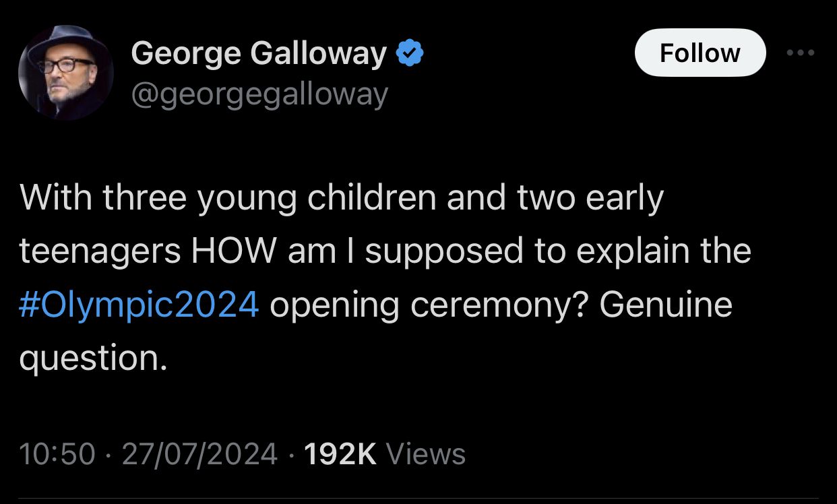Click 'supposed to explain the' text
This screenshot has width=837, height=504.
(x=558, y=251)
